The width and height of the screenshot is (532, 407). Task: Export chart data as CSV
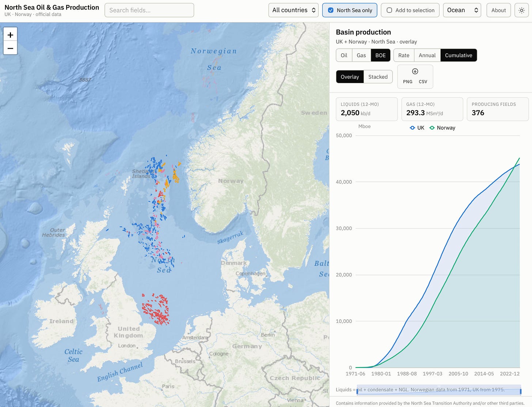[x=423, y=82]
